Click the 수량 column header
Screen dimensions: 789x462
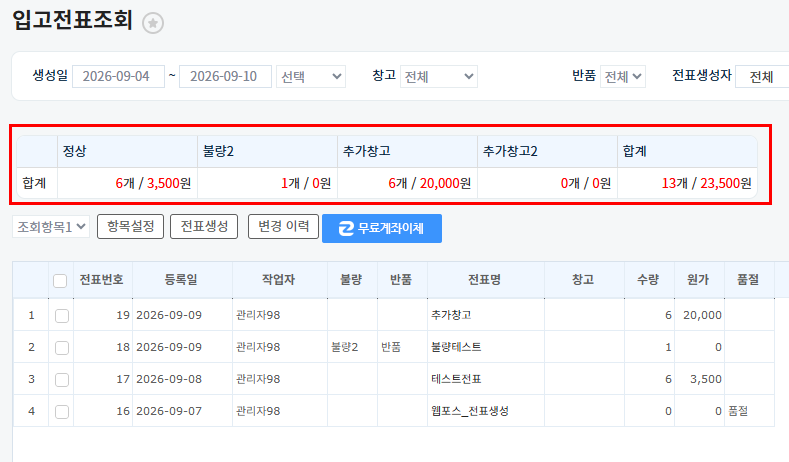tap(648, 280)
